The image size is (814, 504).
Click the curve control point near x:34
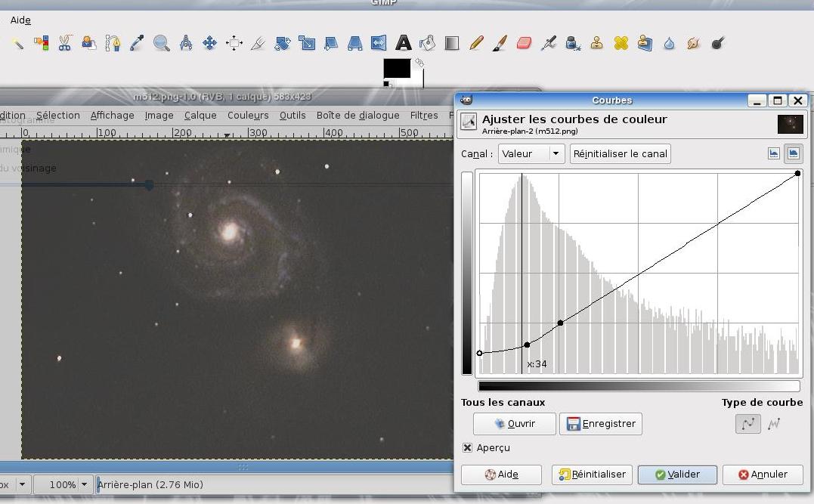tap(527, 345)
